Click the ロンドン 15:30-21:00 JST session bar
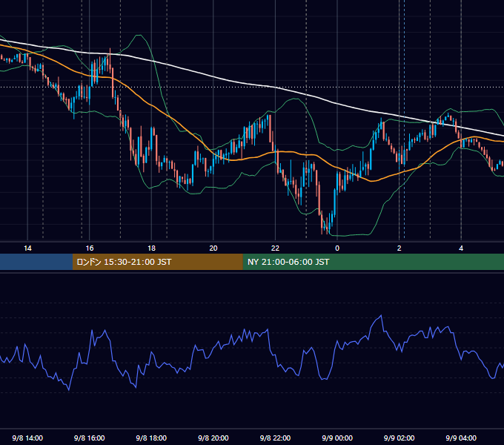The height and width of the screenshot is (445, 504). point(157,262)
